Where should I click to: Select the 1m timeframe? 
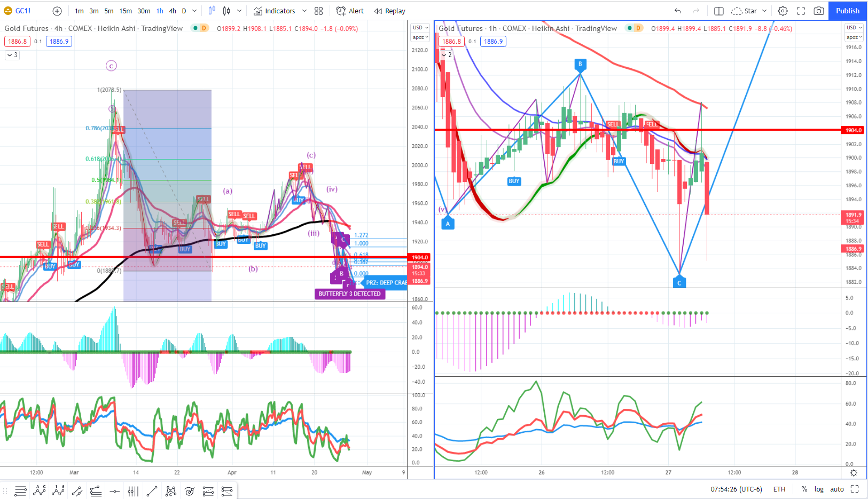(x=79, y=11)
